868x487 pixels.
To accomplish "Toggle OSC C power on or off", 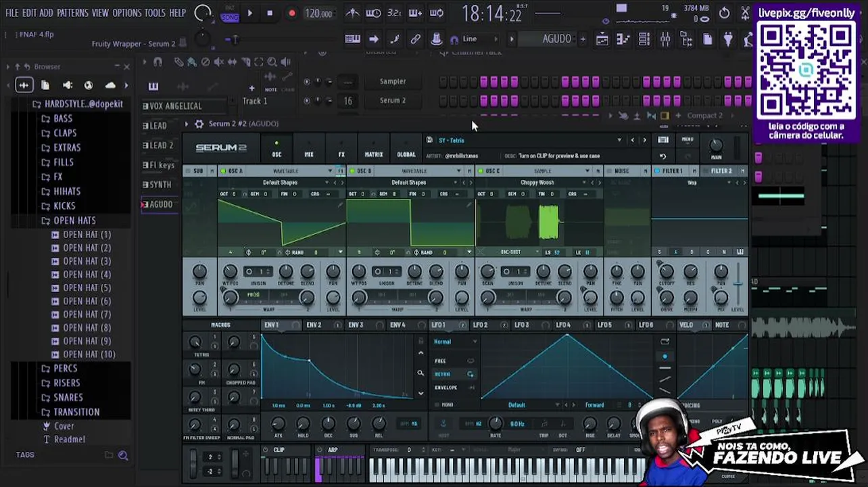I will point(481,171).
